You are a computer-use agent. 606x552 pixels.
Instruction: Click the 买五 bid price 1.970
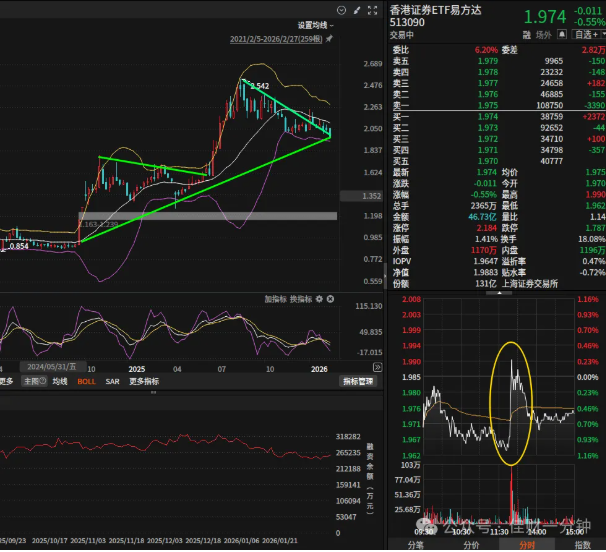488,161
